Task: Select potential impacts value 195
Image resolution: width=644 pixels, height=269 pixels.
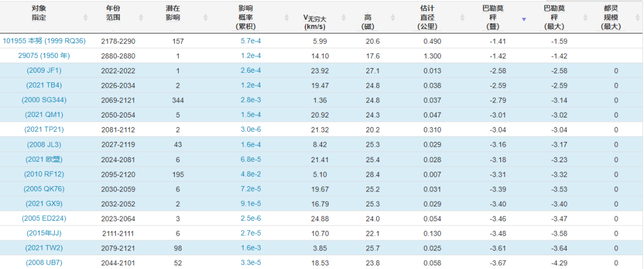Action: coord(178,174)
